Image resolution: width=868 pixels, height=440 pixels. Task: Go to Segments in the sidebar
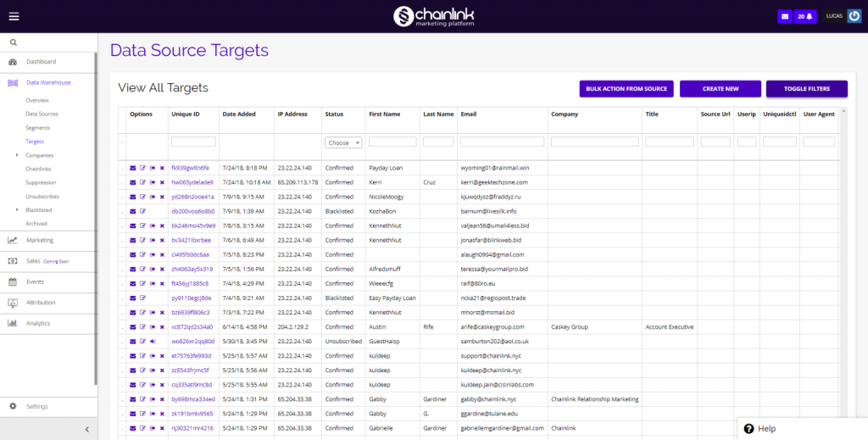pos(37,128)
